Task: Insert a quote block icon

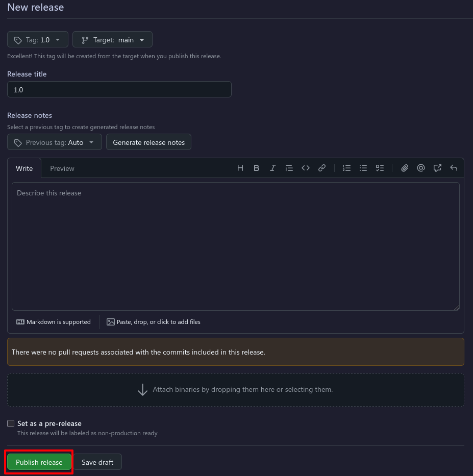Action: (x=289, y=168)
